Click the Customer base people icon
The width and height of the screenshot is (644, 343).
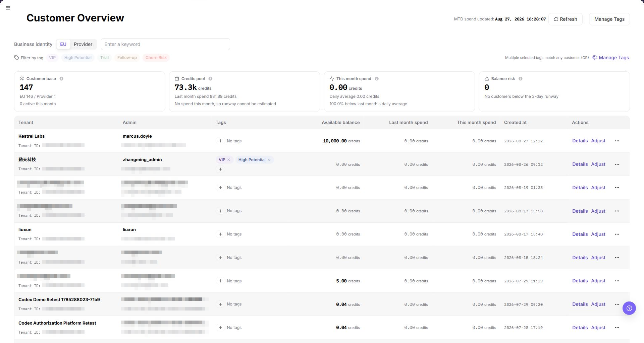(22, 79)
